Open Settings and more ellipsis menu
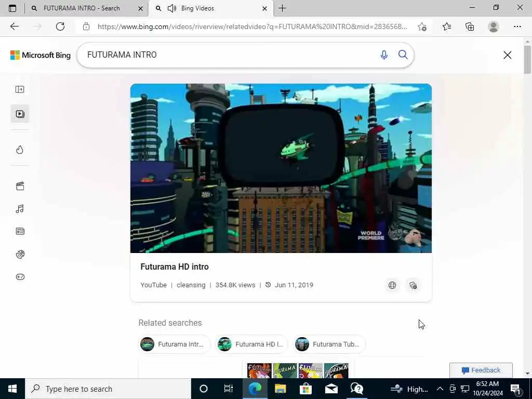 517,26
